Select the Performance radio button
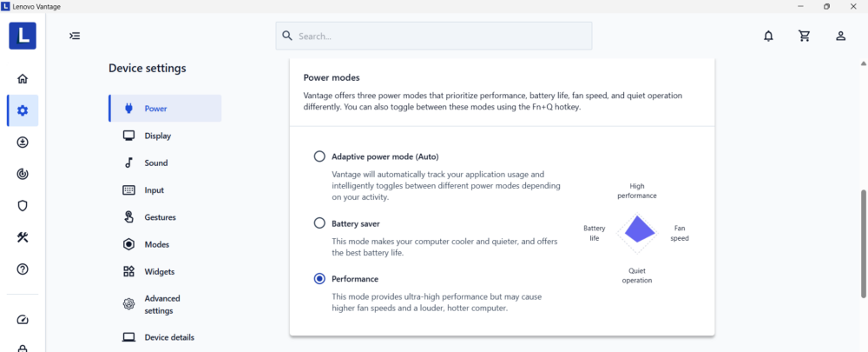The width and height of the screenshot is (868, 352). (319, 279)
